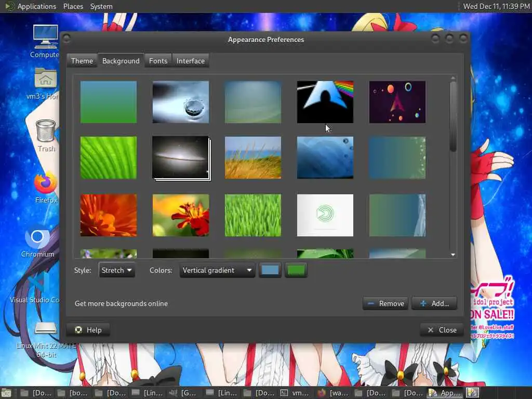532x399 pixels.
Task: Pick the blue primary color swatch
Action: (270, 270)
